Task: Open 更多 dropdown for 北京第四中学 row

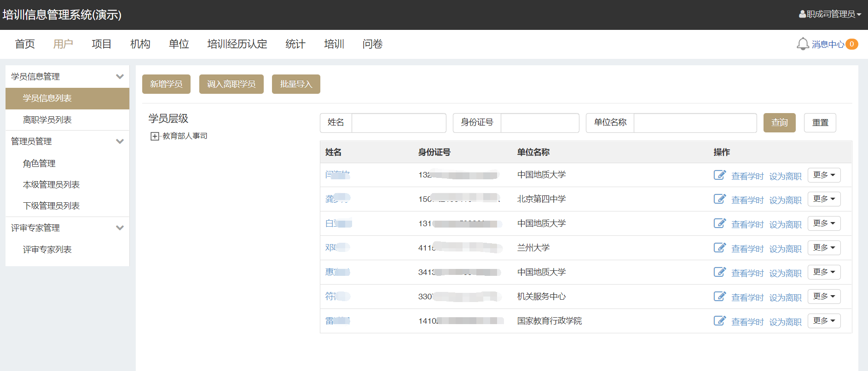Action: [824, 199]
